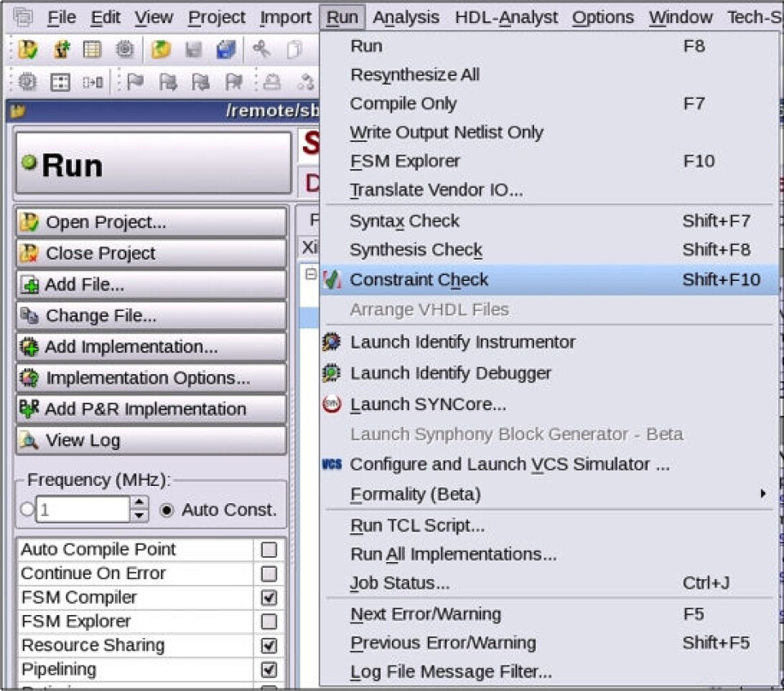Select Run TCL Script menu entry
Viewport: 784px width, 691px height.
coord(549,525)
